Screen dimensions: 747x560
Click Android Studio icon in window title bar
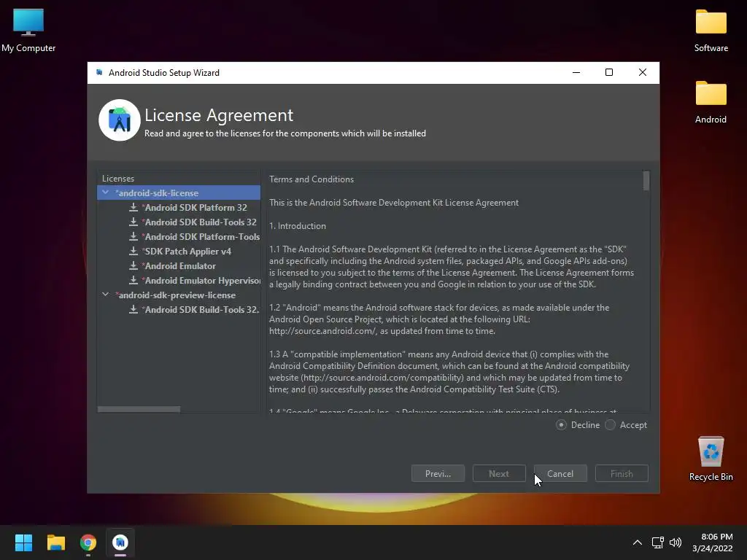coord(99,72)
